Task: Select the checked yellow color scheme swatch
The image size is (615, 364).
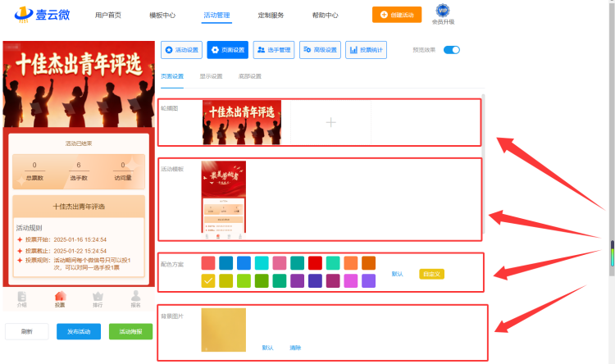Action: [x=208, y=281]
